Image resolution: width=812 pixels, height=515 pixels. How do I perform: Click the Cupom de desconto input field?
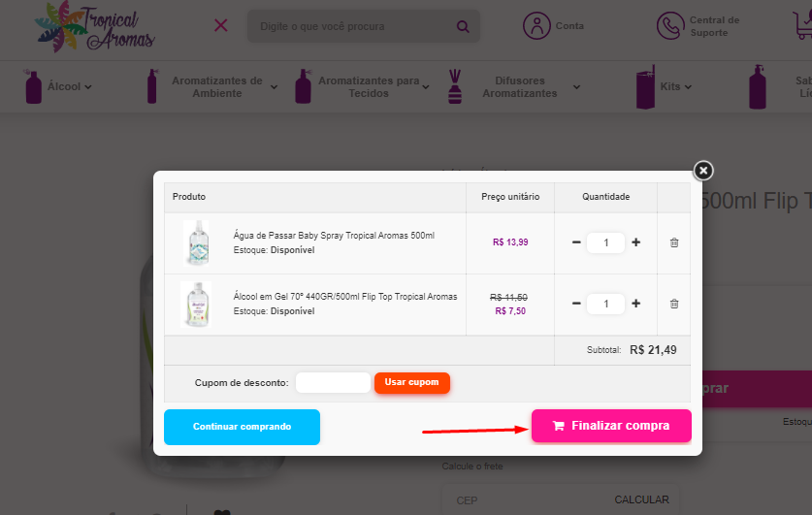[333, 382]
